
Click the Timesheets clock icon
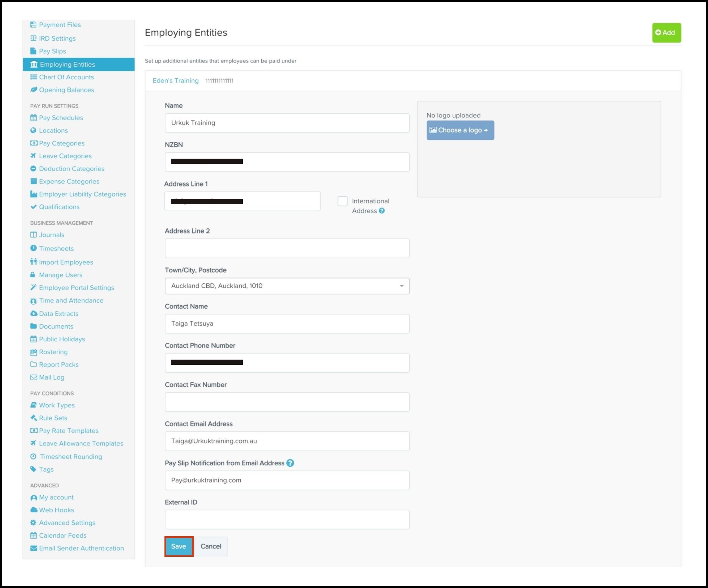coord(33,248)
